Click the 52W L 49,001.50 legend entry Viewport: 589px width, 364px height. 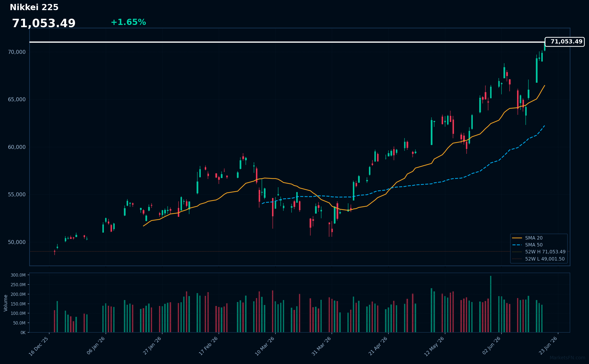[x=538, y=259]
